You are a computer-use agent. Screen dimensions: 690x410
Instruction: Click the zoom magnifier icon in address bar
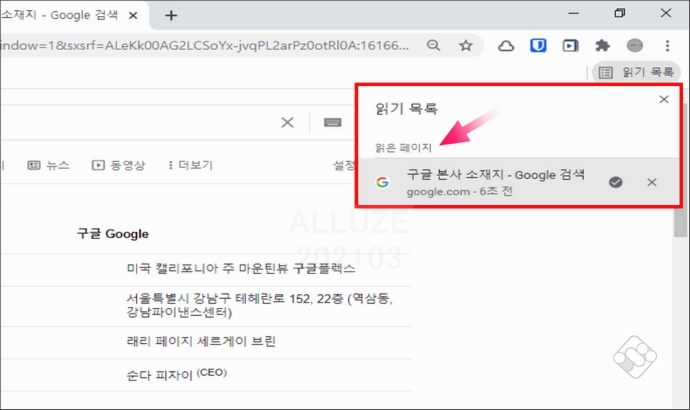point(433,45)
